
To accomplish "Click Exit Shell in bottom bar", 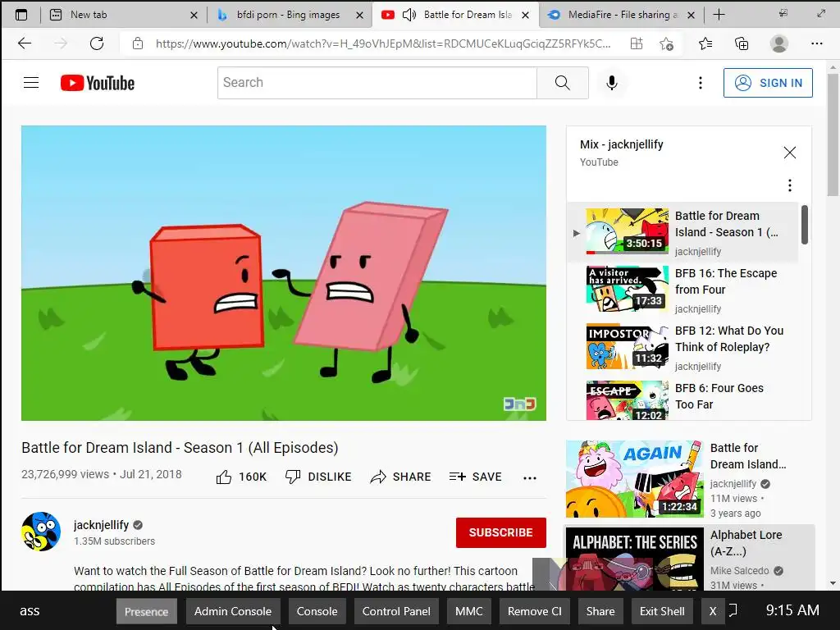I will point(662,611).
